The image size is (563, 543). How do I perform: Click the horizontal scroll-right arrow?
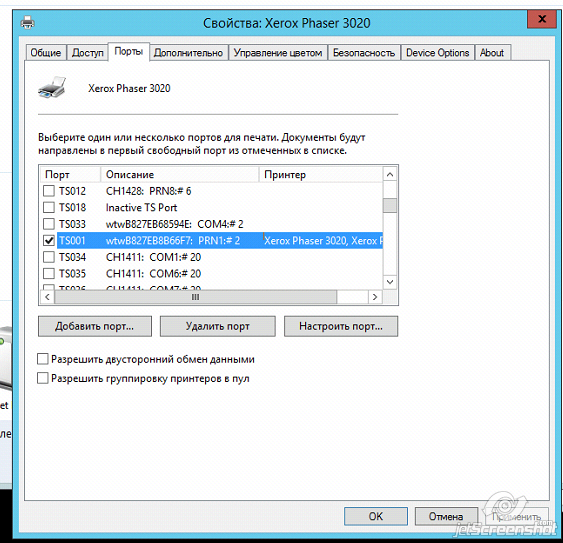(x=375, y=297)
